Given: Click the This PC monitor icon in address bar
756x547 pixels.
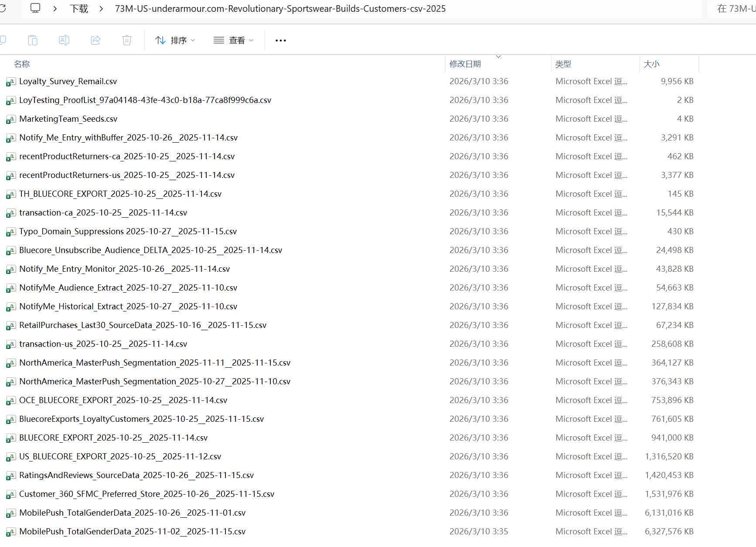Looking at the screenshot, I should point(35,8).
